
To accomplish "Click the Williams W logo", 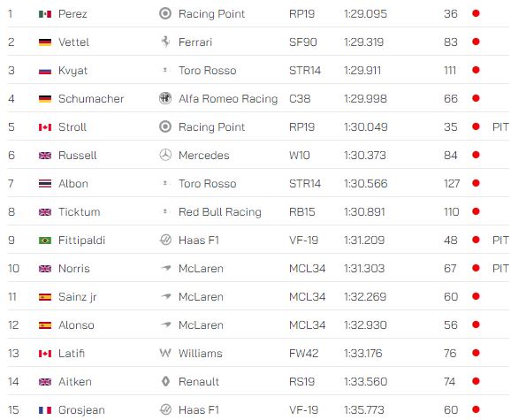I will tap(165, 353).
